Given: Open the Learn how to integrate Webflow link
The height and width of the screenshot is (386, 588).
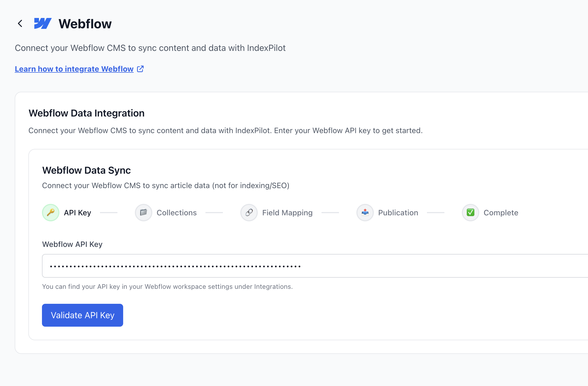Looking at the screenshot, I should [x=74, y=69].
